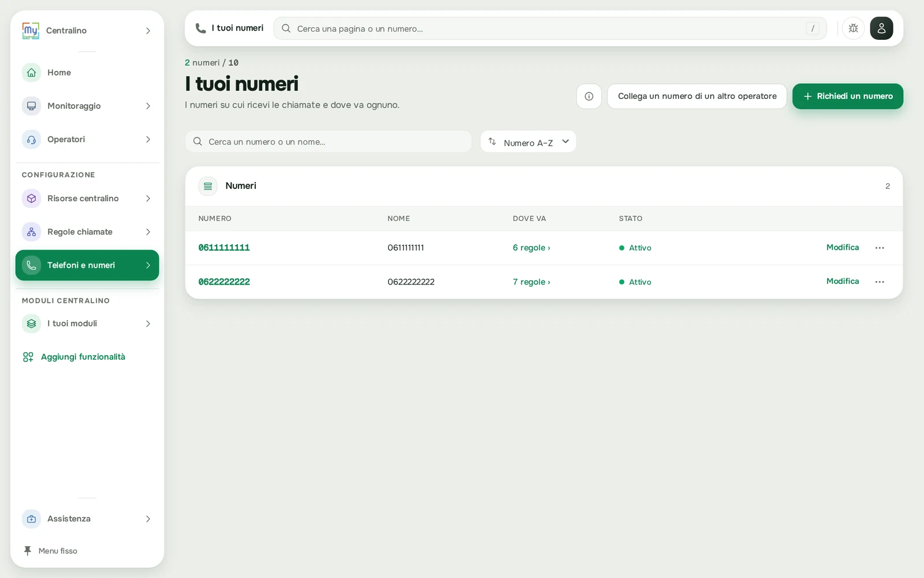This screenshot has height=578, width=924.
Task: Expand the Operatori submenu chevron
Action: point(148,140)
